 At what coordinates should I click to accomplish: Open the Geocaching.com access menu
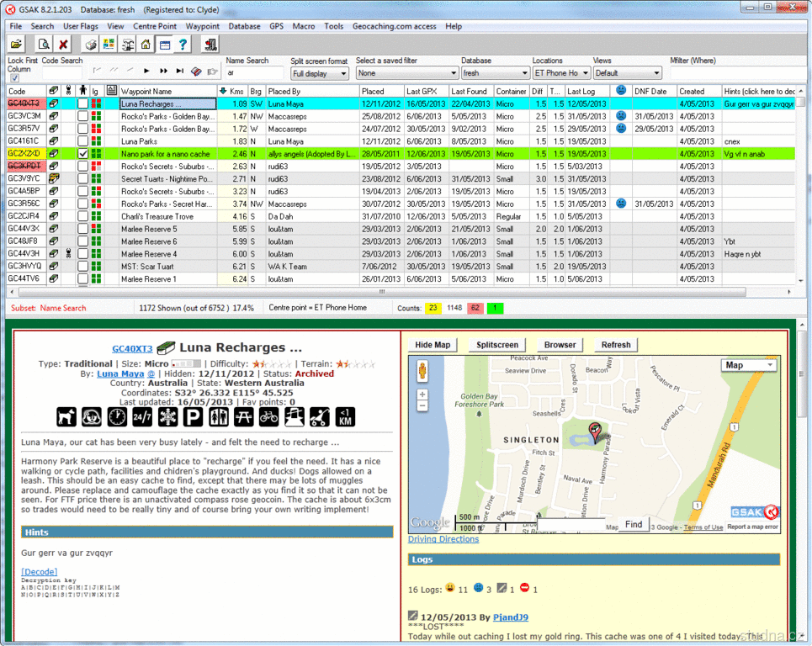(394, 26)
